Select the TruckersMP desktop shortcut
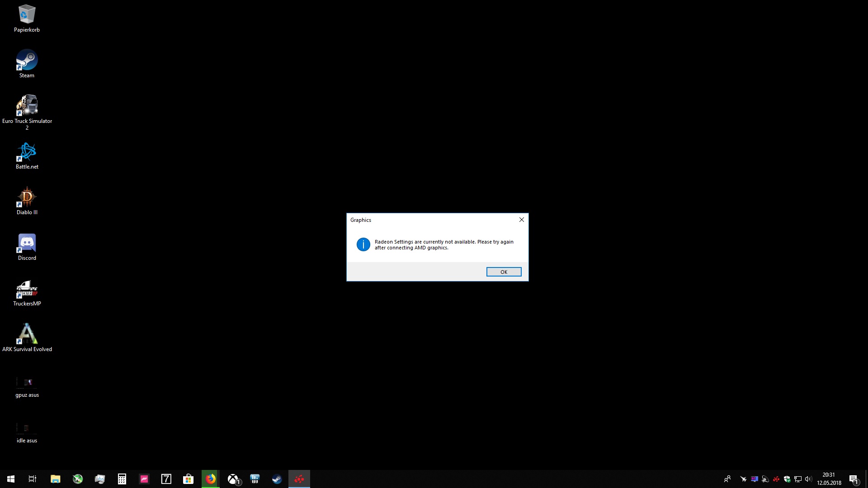Screen dimensions: 868x488 tap(27, 289)
